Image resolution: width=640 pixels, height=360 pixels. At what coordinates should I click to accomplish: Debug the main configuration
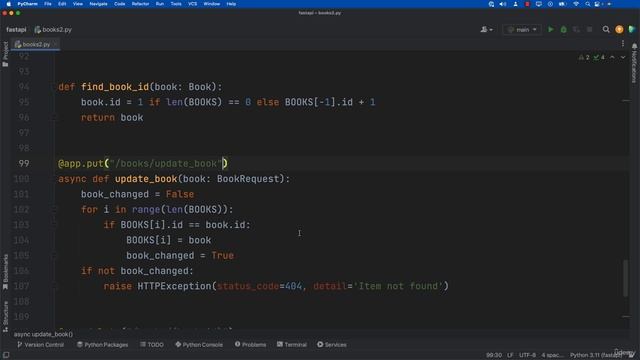click(x=564, y=29)
